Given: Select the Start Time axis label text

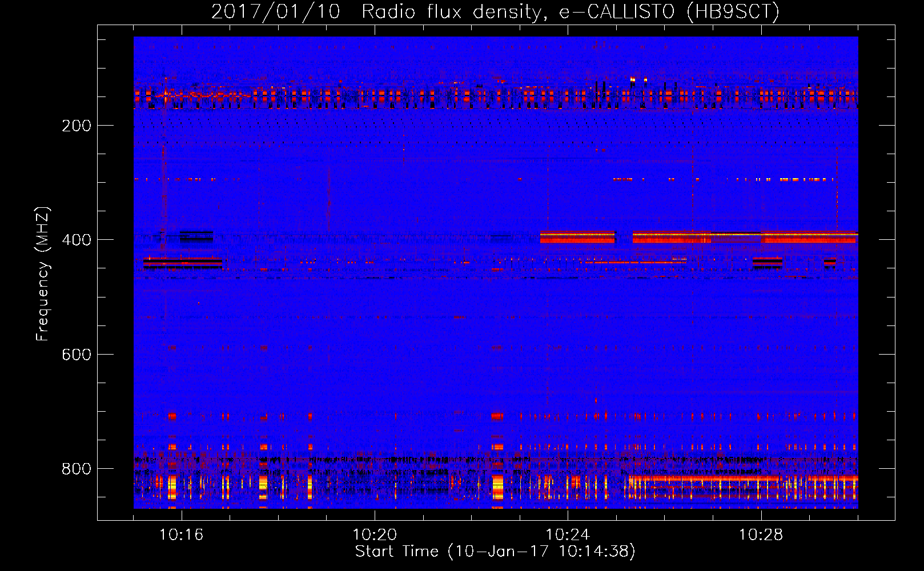Looking at the screenshot, I should 495,552.
